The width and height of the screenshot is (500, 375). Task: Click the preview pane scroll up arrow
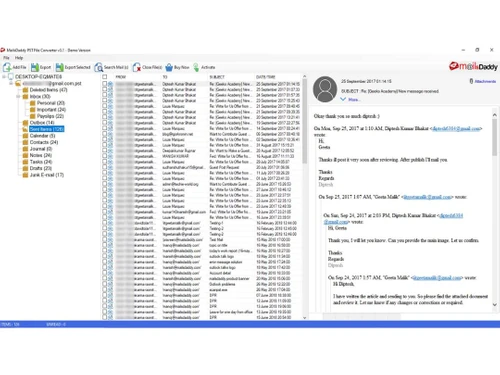[x=494, y=115]
